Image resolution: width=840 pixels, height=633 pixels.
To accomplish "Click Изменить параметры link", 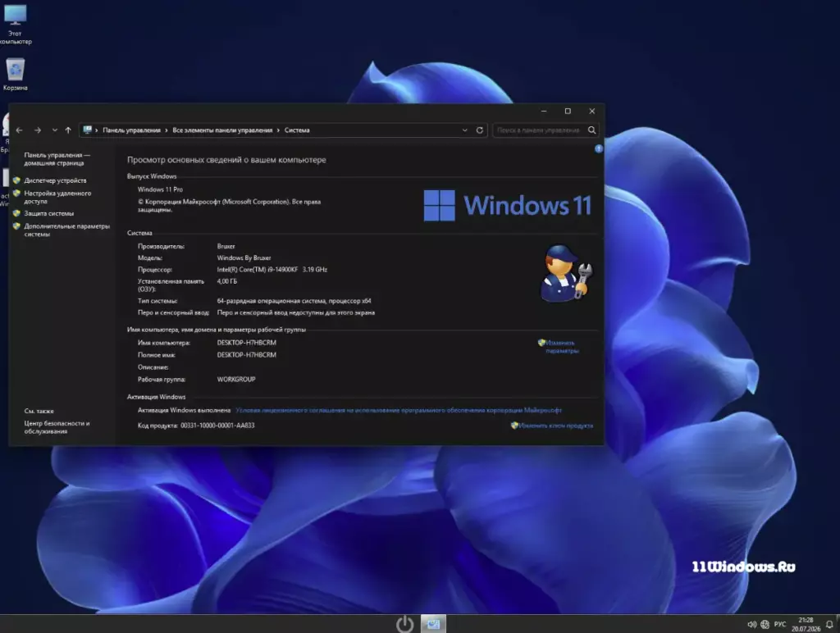I will click(562, 347).
